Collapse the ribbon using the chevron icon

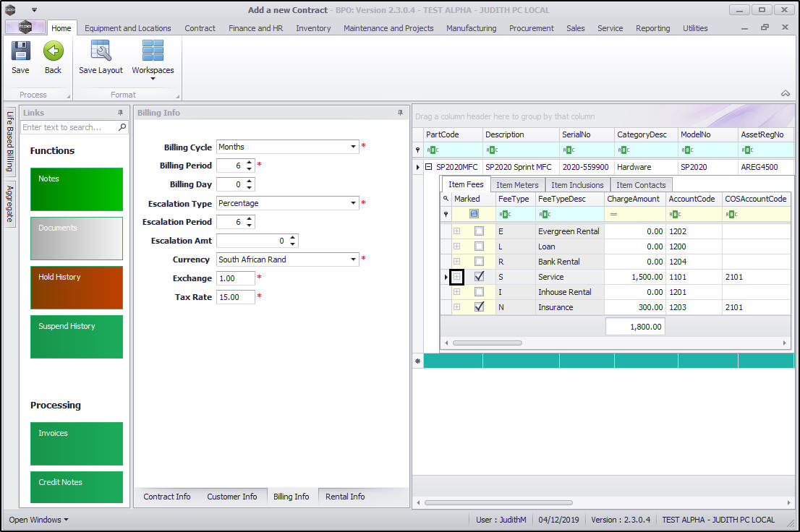785,93
